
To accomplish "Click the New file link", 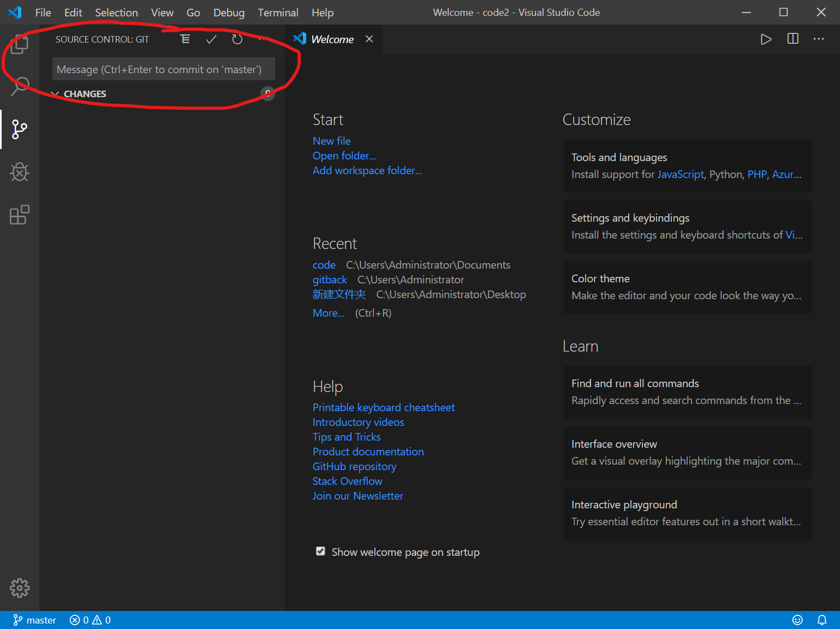I will [331, 141].
